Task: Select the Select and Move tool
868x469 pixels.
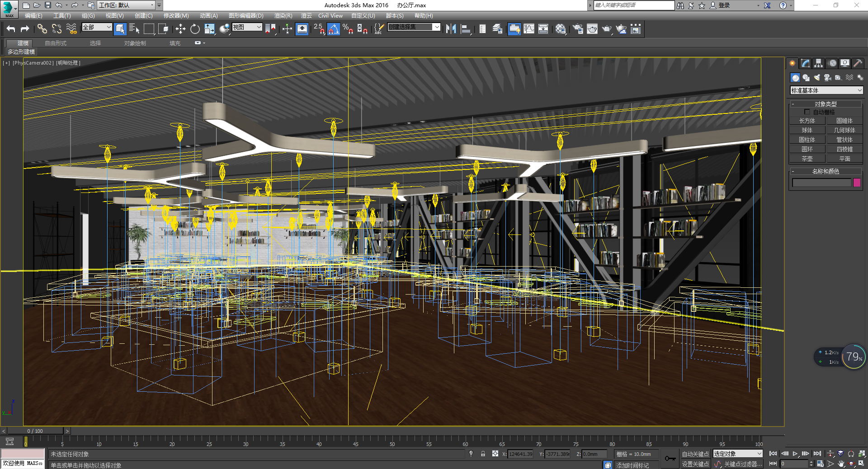Action: pyautogui.click(x=180, y=29)
